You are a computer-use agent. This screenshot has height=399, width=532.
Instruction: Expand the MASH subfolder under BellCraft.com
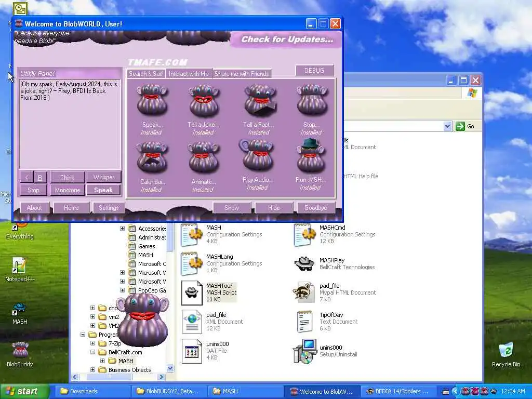102,361
